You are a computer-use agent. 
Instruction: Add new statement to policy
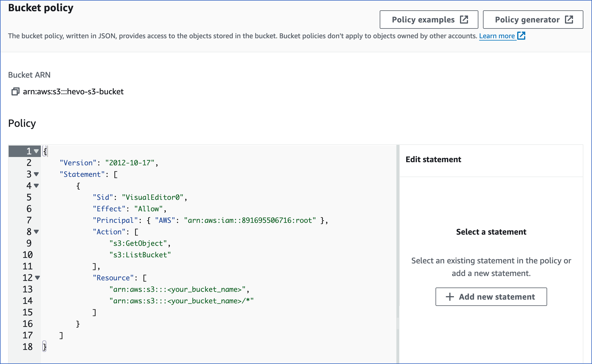(x=491, y=297)
